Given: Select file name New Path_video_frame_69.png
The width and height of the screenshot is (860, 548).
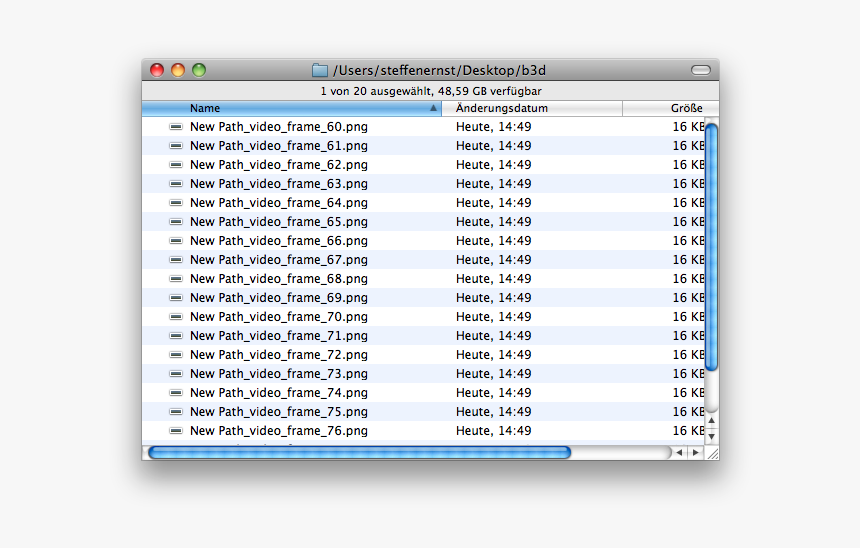Looking at the screenshot, I should (x=279, y=298).
